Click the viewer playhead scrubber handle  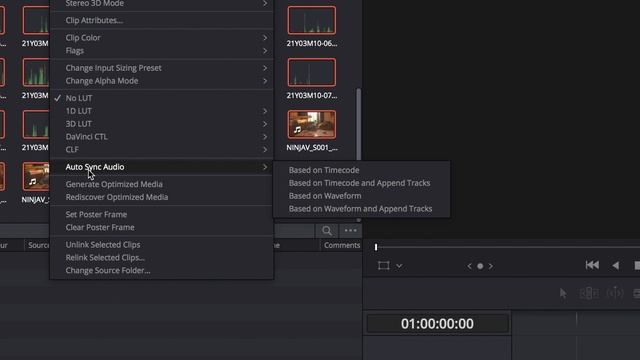click(x=376, y=247)
